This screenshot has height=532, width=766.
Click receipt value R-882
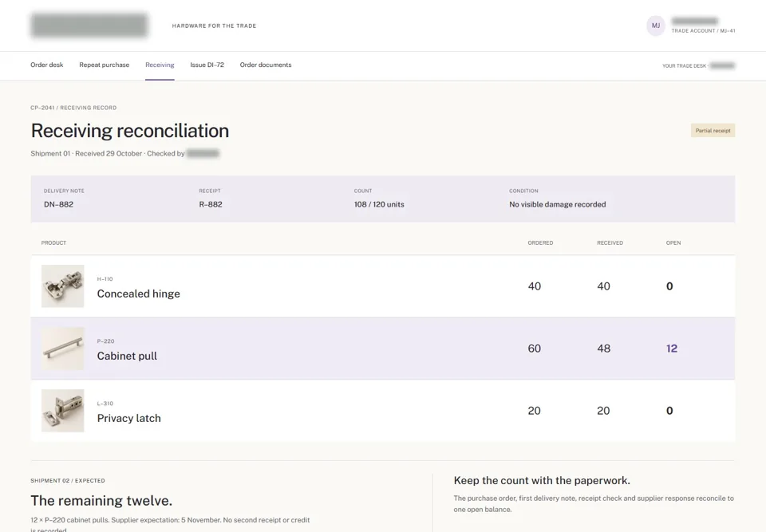[x=211, y=205]
